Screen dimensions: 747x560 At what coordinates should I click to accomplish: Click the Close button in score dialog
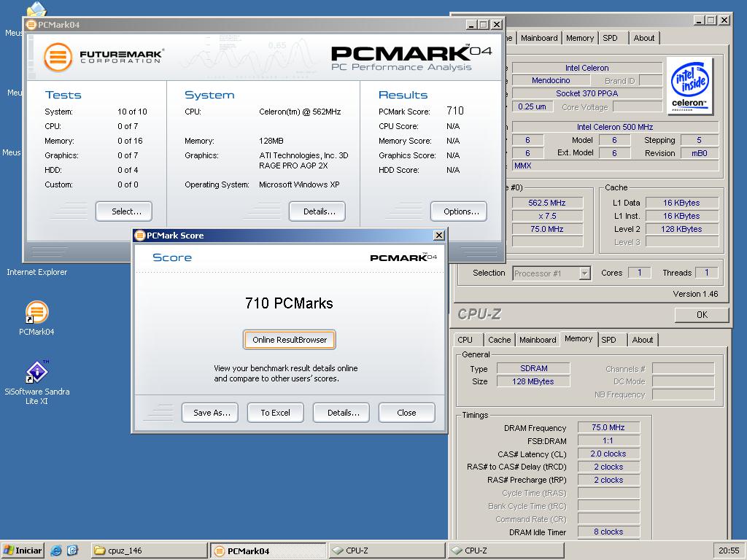coord(407,413)
